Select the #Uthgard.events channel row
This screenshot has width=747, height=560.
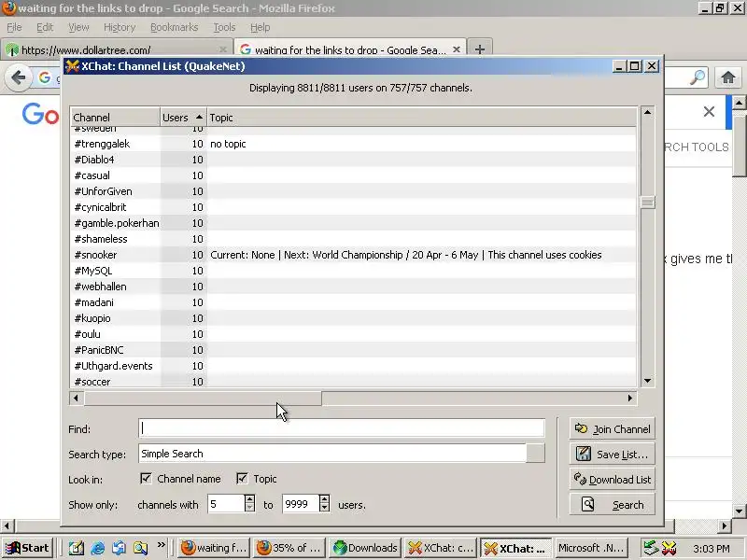click(x=353, y=366)
